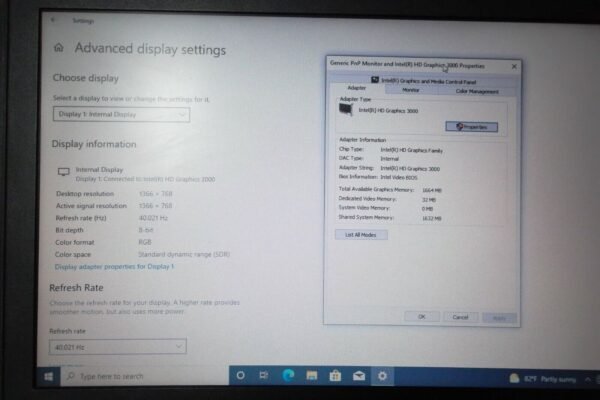Click the DAC Type Internal value

click(x=390, y=158)
